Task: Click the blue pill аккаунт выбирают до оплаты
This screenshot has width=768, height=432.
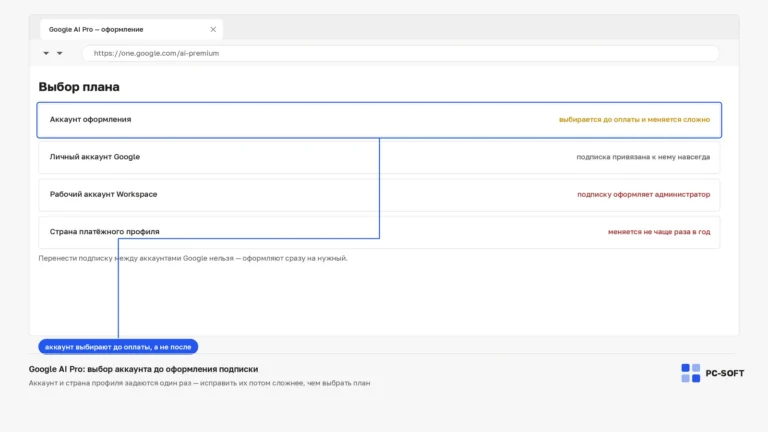Action: (118, 347)
